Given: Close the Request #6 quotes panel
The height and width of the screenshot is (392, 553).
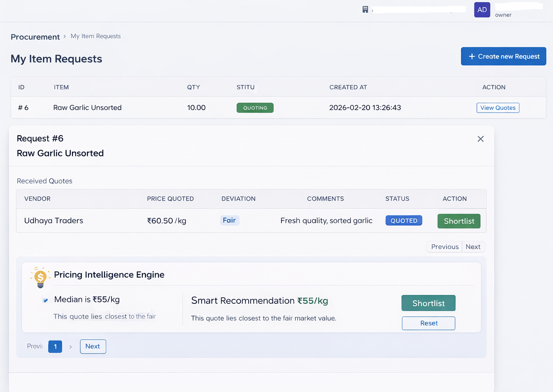Looking at the screenshot, I should click(481, 139).
